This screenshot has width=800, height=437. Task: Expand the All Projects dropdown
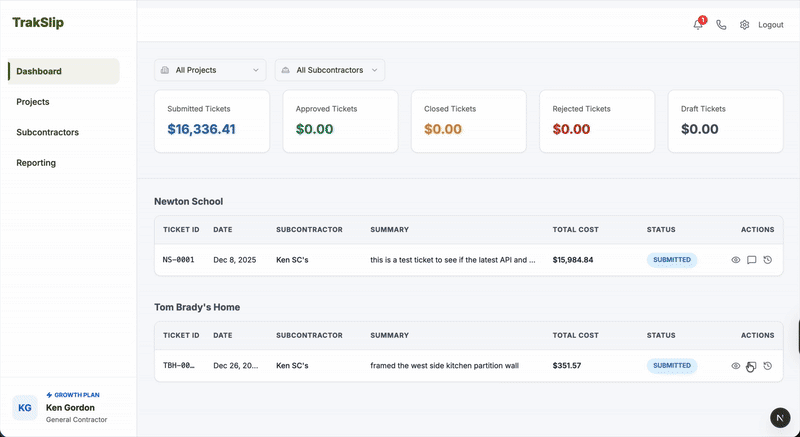coord(210,70)
